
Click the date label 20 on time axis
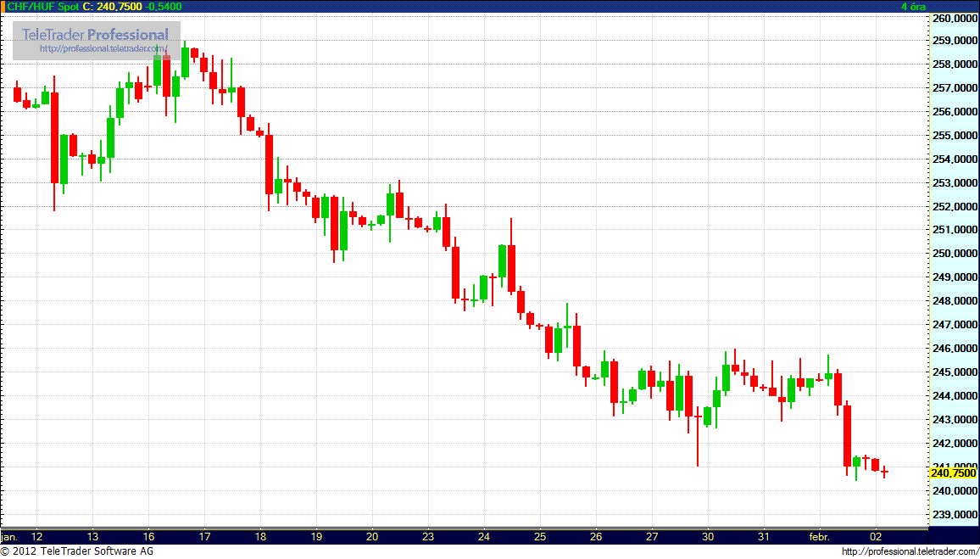(372, 537)
